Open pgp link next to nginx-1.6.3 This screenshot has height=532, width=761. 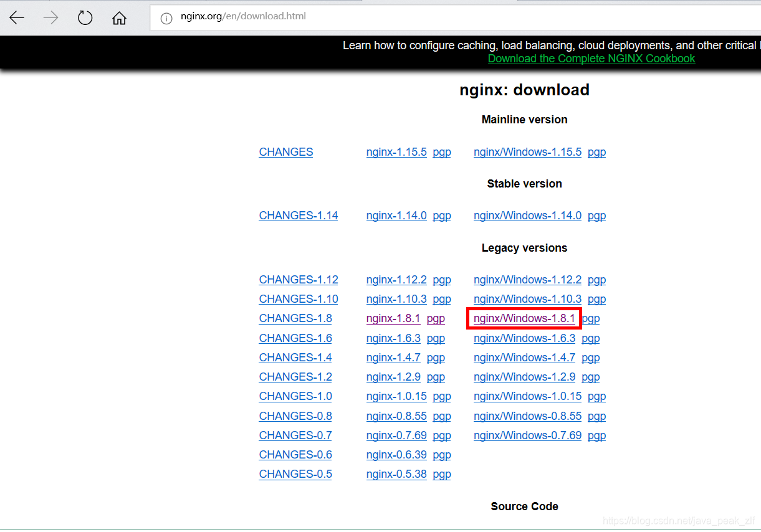[x=436, y=338]
